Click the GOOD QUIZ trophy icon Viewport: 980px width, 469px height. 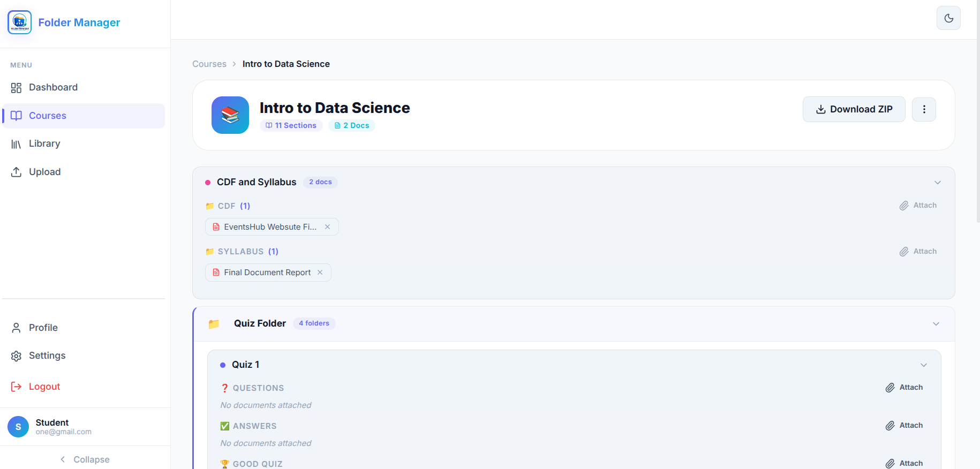(225, 464)
